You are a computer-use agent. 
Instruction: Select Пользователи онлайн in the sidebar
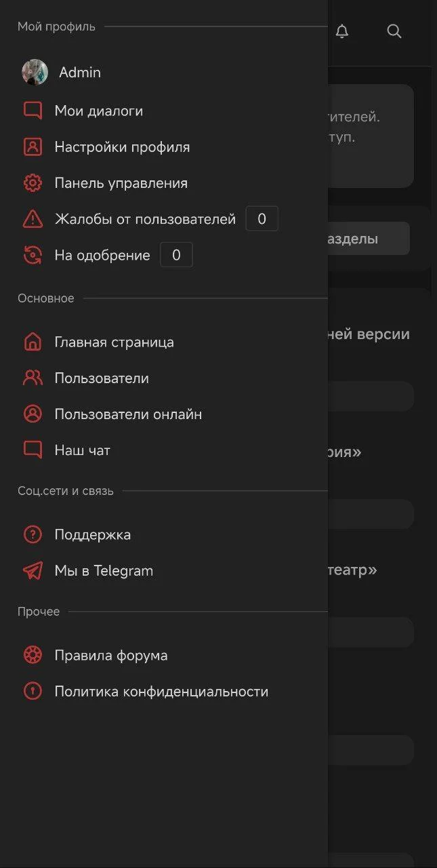[128, 414]
